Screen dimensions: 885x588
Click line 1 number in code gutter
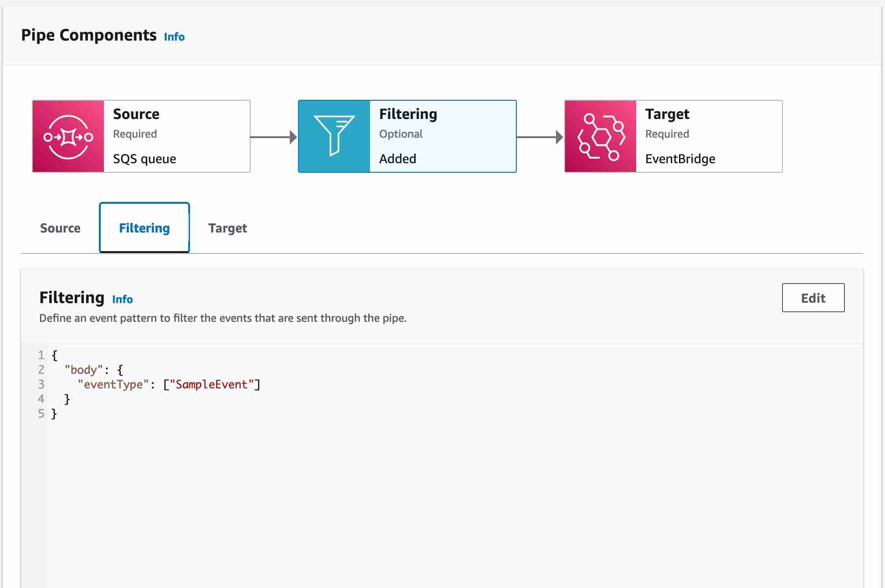coord(41,355)
